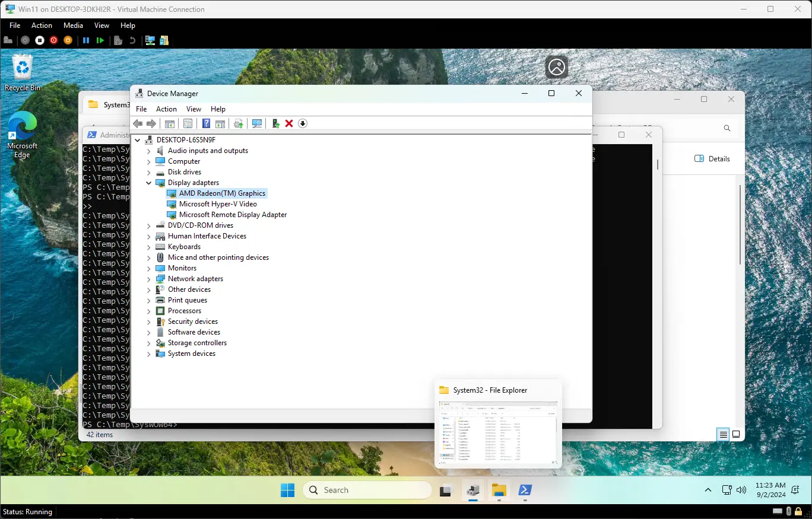Screen dimensions: 812x519
Task: Turn off the VM with white stop icon
Action: [x=40, y=40]
